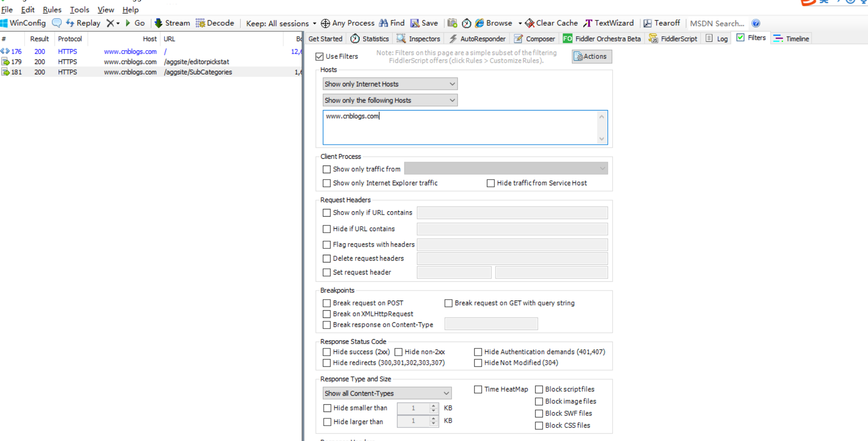Sort sessions by Protocol column header
The width and height of the screenshot is (868, 441).
(x=70, y=39)
